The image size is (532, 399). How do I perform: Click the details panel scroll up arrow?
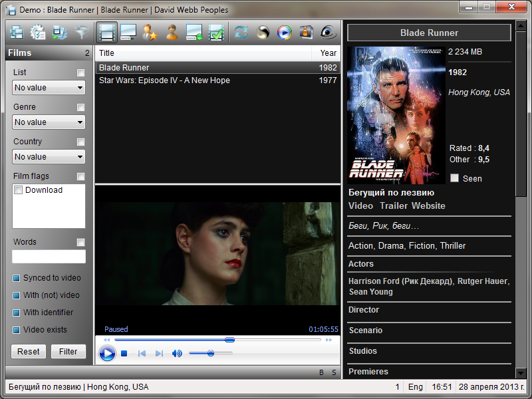click(x=521, y=25)
